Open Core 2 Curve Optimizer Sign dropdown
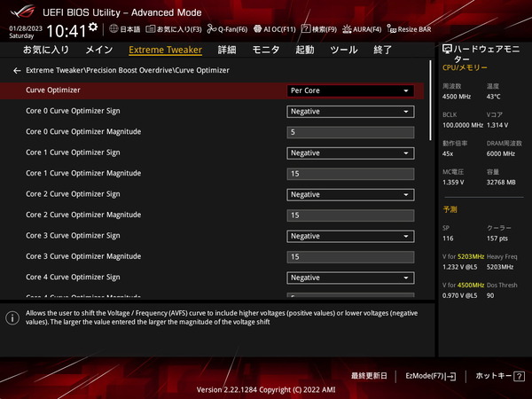 click(x=350, y=194)
